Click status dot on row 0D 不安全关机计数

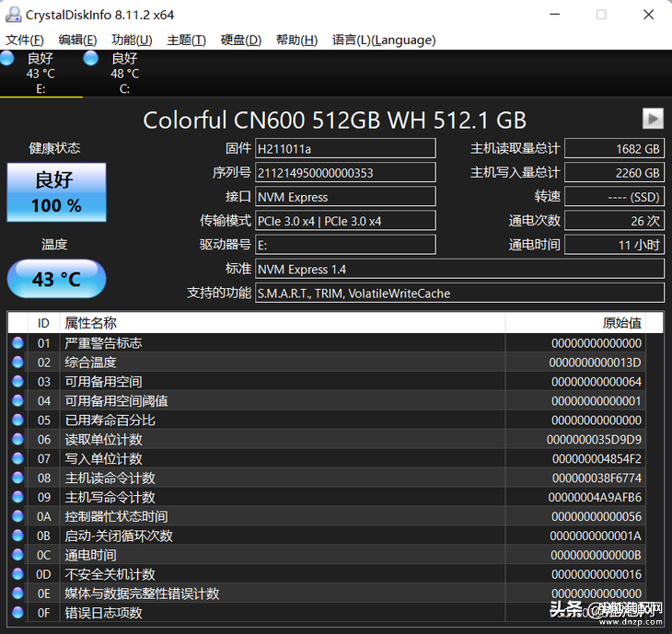tap(17, 574)
